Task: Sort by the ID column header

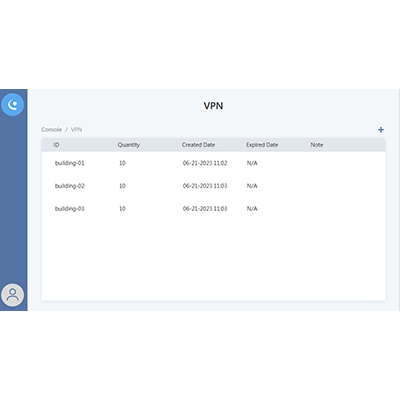Action: [56, 145]
